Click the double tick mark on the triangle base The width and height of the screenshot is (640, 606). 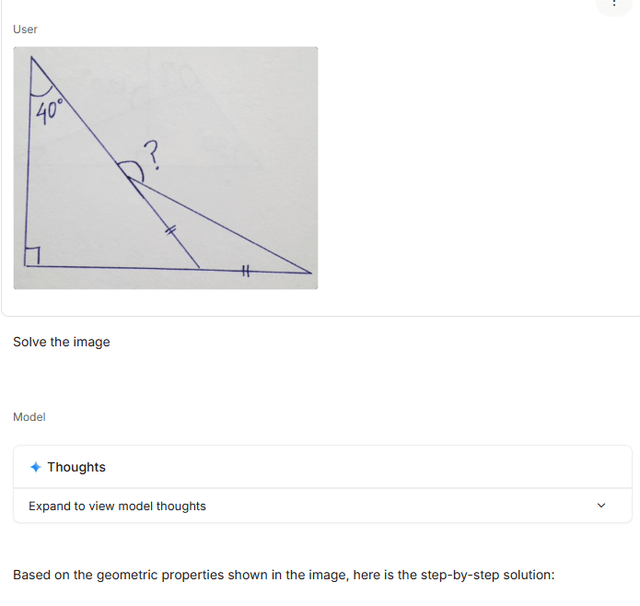coord(244,269)
